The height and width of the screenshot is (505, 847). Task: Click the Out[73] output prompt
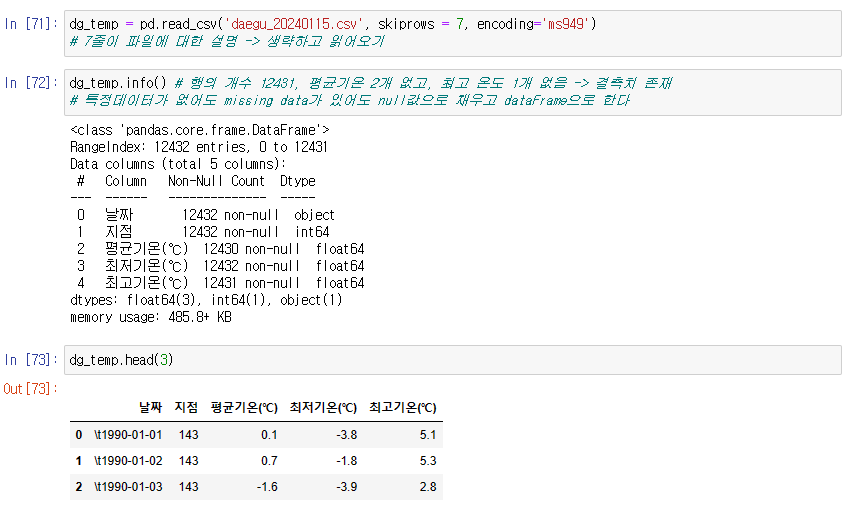[30, 389]
